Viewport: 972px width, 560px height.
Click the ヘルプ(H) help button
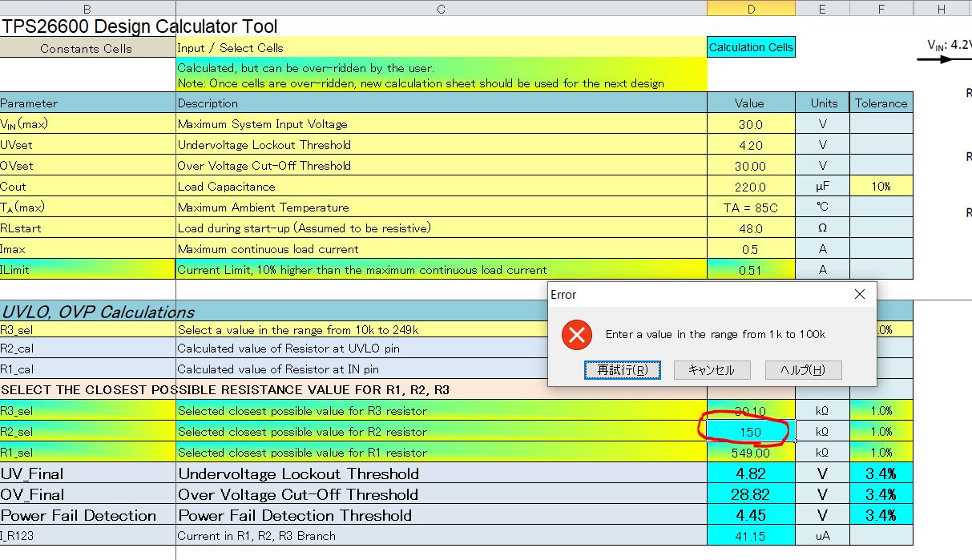point(802,370)
